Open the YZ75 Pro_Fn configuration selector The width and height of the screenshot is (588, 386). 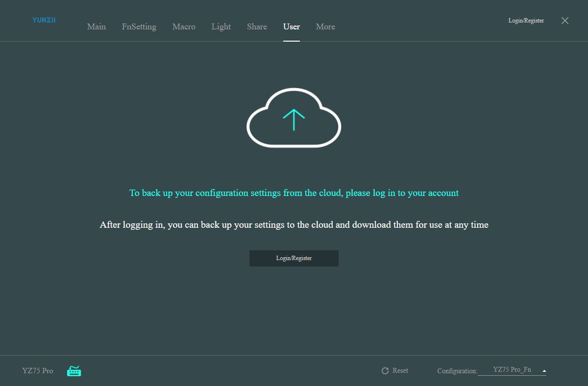coord(512,370)
